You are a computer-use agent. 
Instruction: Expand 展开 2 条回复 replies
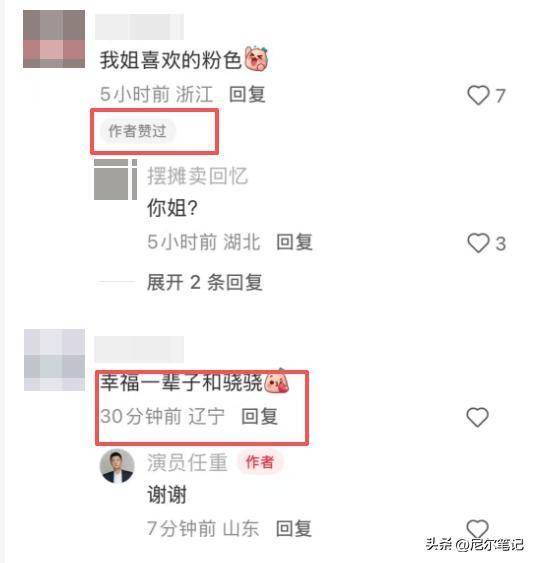[205, 282]
